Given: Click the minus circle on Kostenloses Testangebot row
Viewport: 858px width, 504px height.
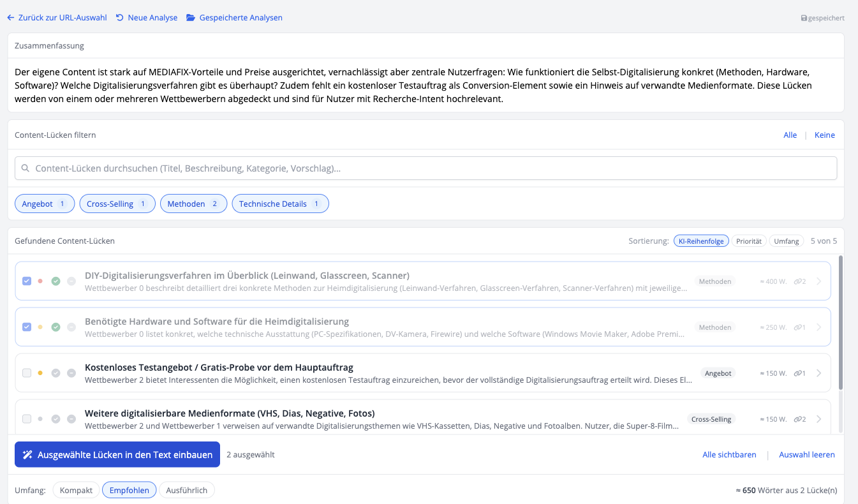Looking at the screenshot, I should pos(71,373).
